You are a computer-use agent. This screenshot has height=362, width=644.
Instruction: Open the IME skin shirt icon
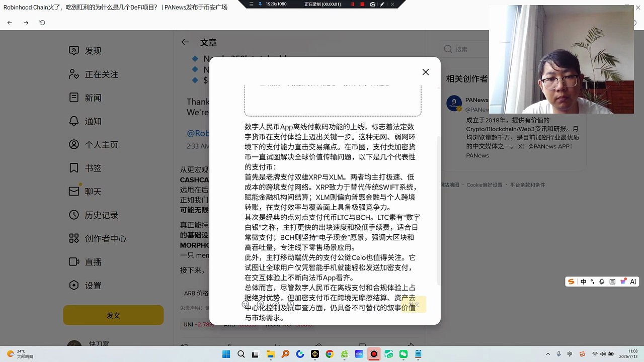point(623,282)
